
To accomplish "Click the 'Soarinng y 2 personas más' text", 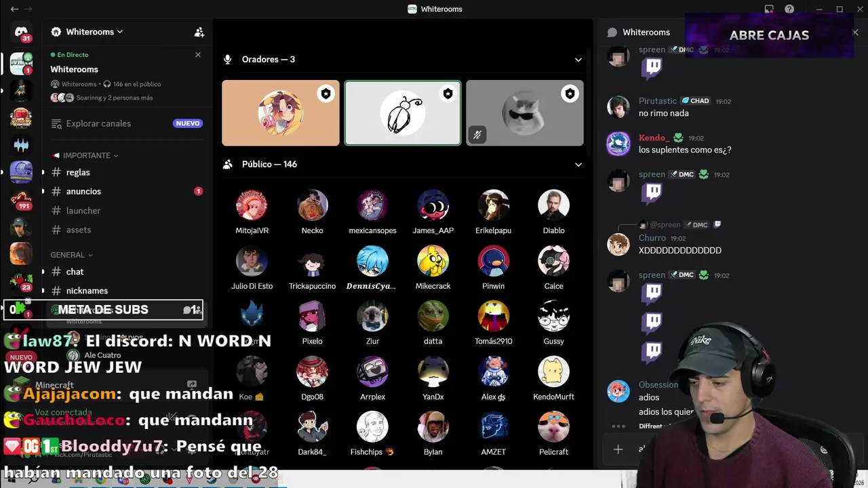I will tap(115, 98).
